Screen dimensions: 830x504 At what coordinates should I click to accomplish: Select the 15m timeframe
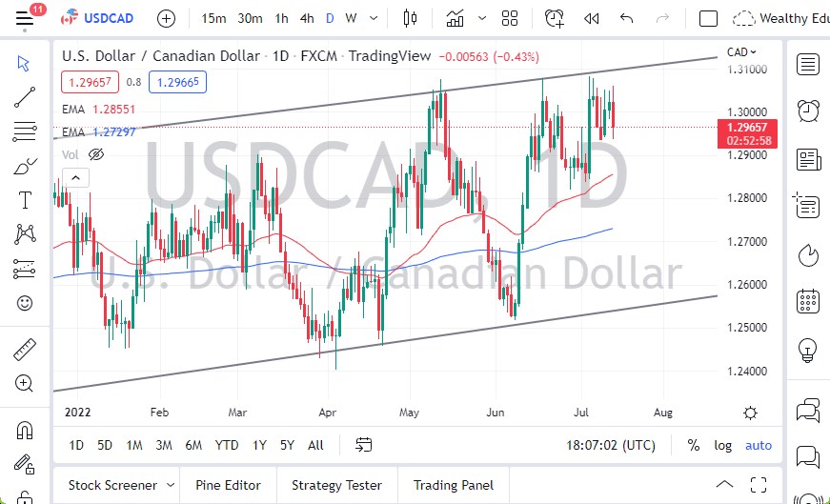tap(213, 18)
